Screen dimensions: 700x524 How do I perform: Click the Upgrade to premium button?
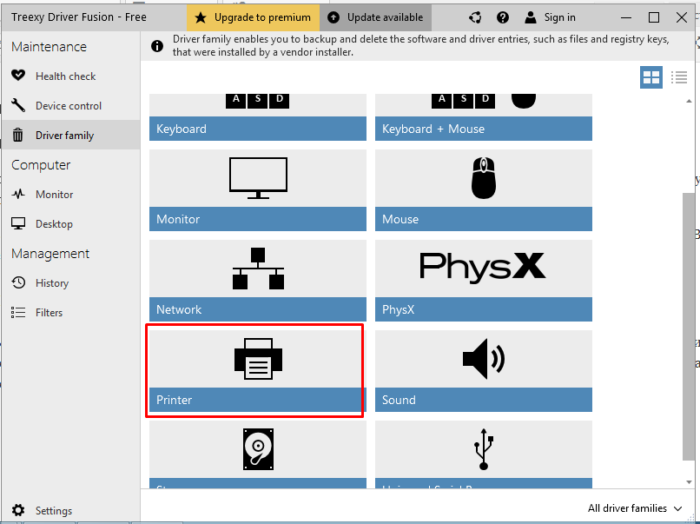click(x=253, y=17)
